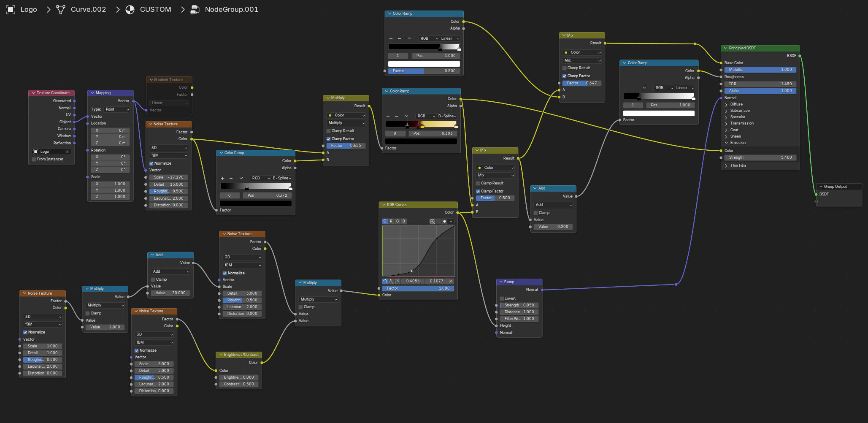Select the B channel tab in RGB Curves
Image resolution: width=868 pixels, height=423 pixels.
404,221
